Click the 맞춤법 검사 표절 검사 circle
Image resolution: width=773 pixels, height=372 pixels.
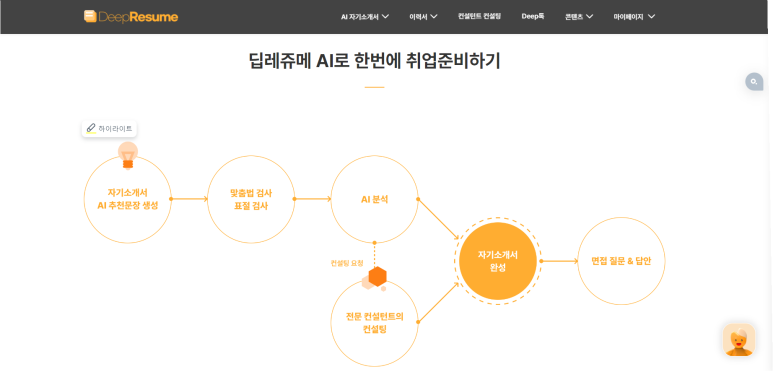pos(251,200)
